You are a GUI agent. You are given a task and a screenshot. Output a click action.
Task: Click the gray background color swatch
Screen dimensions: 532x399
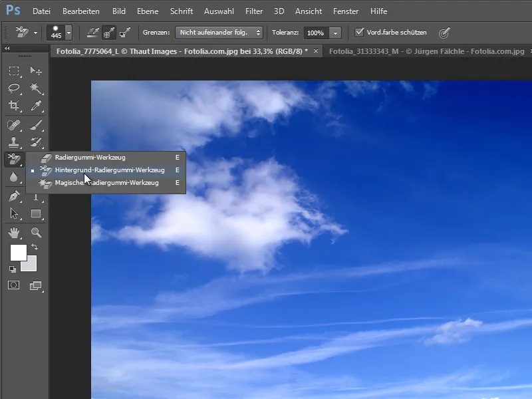pyautogui.click(x=31, y=265)
